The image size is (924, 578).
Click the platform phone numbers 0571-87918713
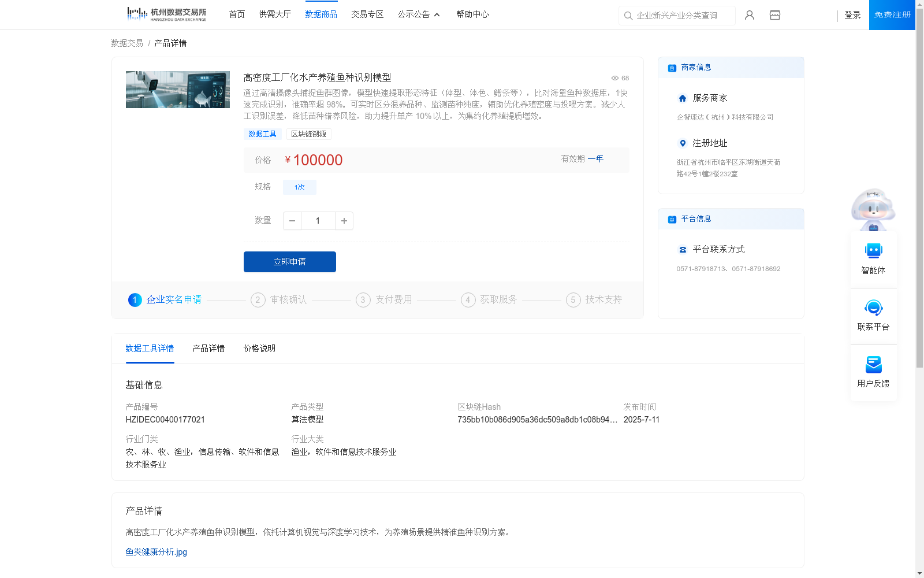(728, 269)
